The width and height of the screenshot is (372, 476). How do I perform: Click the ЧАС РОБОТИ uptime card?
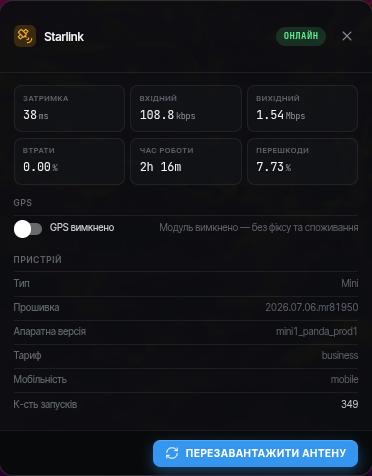tap(186, 161)
